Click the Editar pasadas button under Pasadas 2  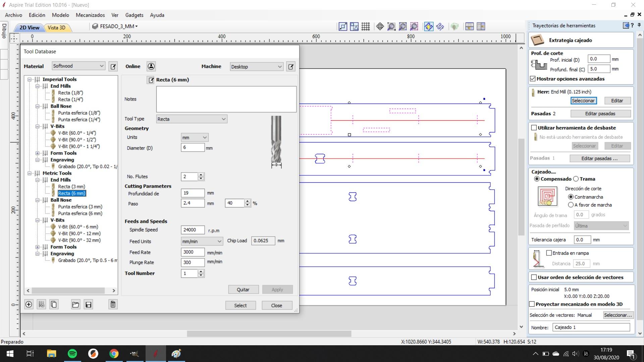(x=600, y=114)
